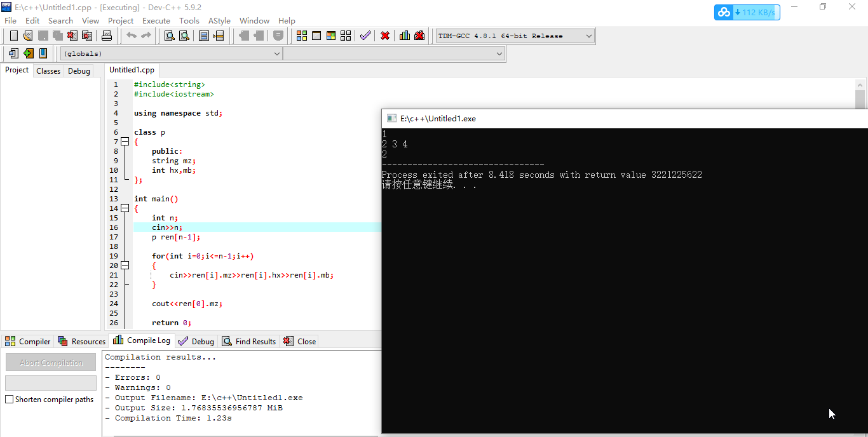This screenshot has height=437, width=868.
Task: Open the Search menu
Action: (60, 20)
